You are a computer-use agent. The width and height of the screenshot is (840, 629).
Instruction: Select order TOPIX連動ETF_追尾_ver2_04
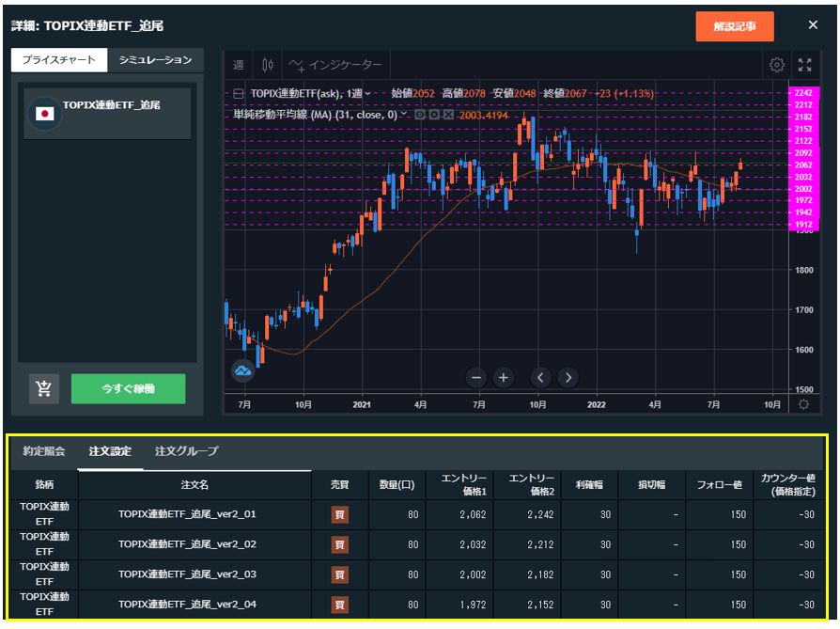(x=187, y=605)
